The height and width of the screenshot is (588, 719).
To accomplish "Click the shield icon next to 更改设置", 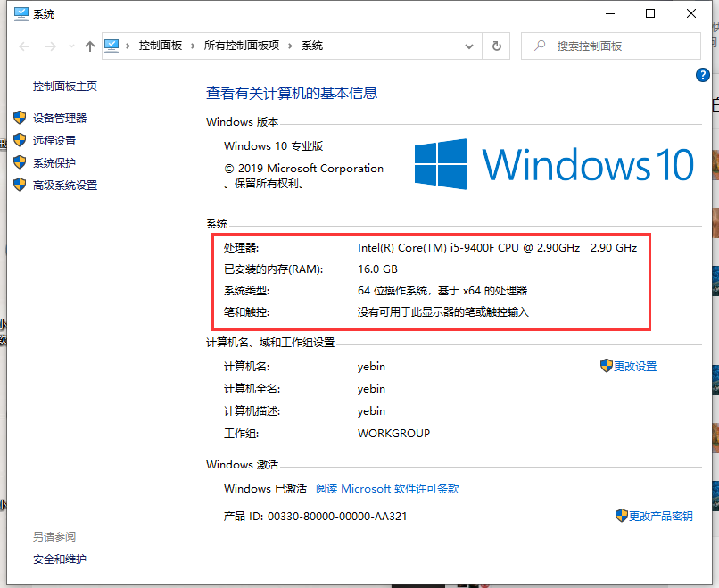I will (605, 366).
